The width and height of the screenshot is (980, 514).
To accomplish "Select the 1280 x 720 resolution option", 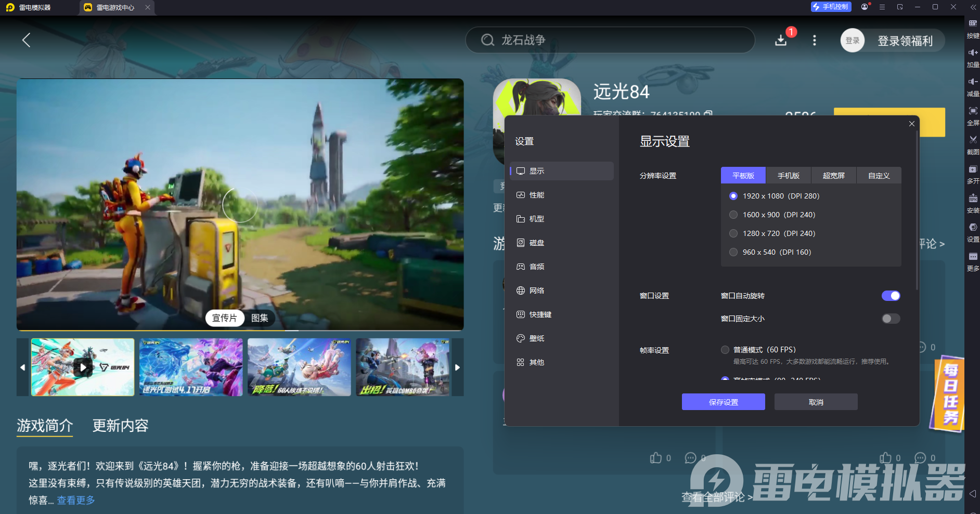I will pyautogui.click(x=773, y=233).
